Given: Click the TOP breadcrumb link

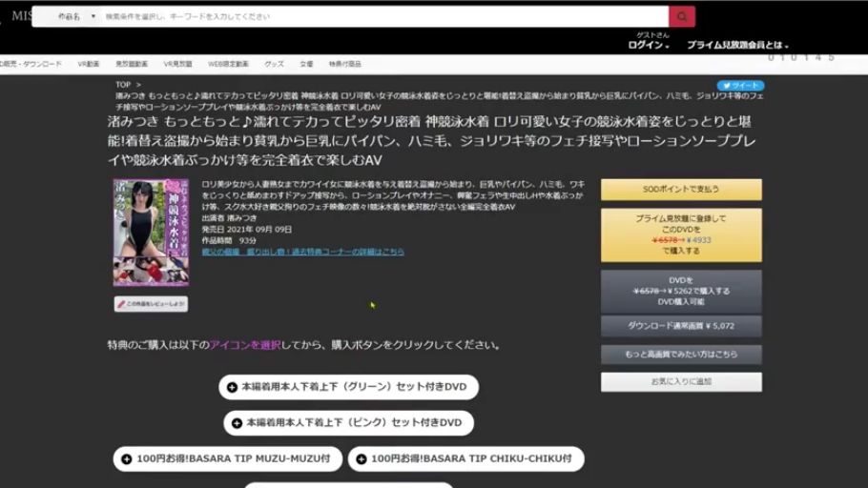Looking at the screenshot, I should point(122,85).
